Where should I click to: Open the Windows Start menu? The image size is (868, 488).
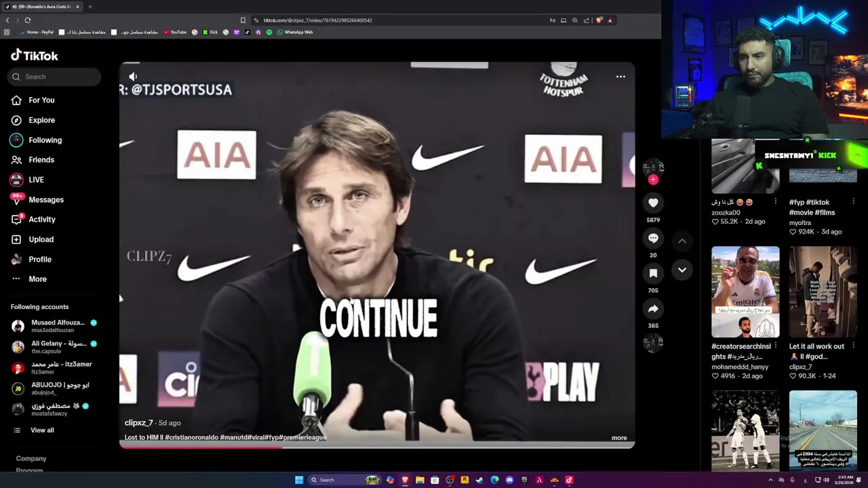(x=299, y=480)
